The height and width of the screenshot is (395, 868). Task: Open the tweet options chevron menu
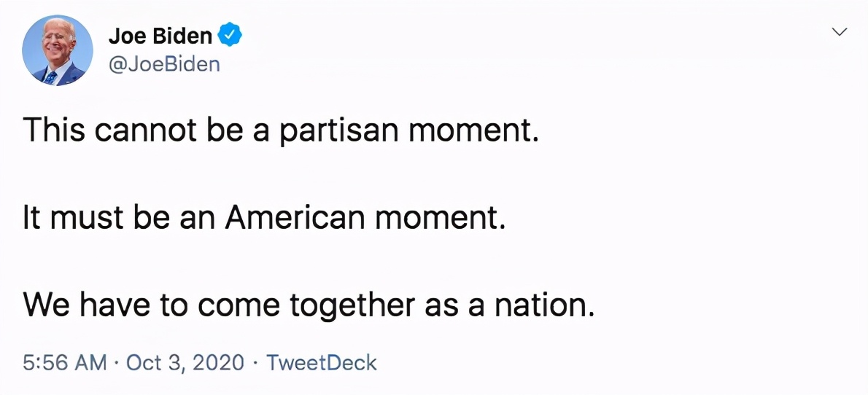(x=840, y=32)
